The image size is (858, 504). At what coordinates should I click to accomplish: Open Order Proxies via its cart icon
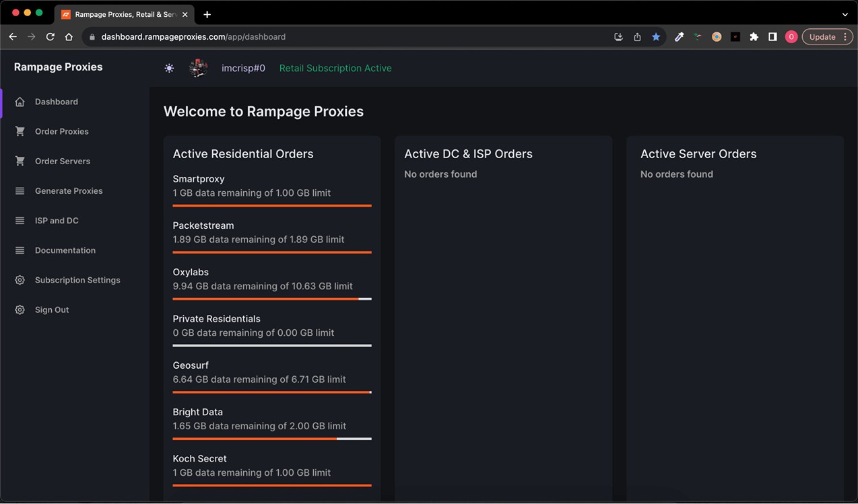pyautogui.click(x=20, y=131)
